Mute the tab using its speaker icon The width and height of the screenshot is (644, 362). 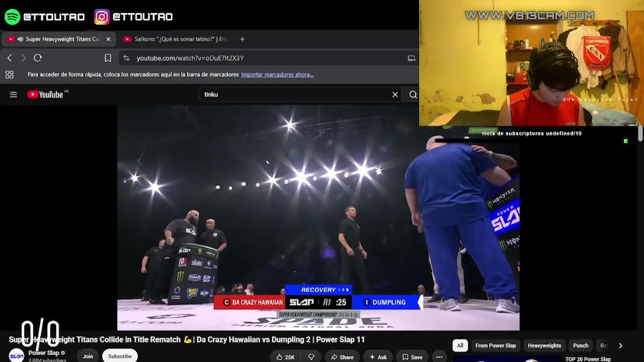tap(20, 39)
